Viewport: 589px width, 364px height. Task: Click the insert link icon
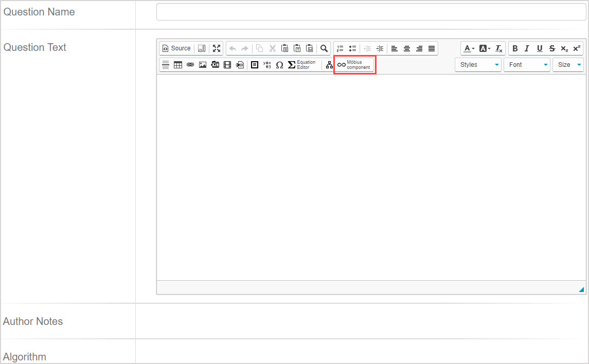pos(190,65)
